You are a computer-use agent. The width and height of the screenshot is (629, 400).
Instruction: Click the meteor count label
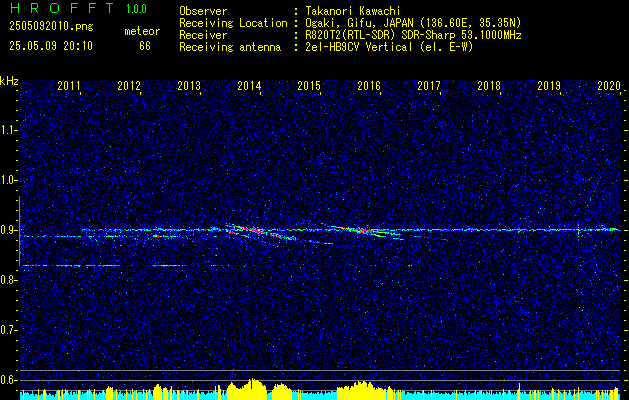(142, 31)
